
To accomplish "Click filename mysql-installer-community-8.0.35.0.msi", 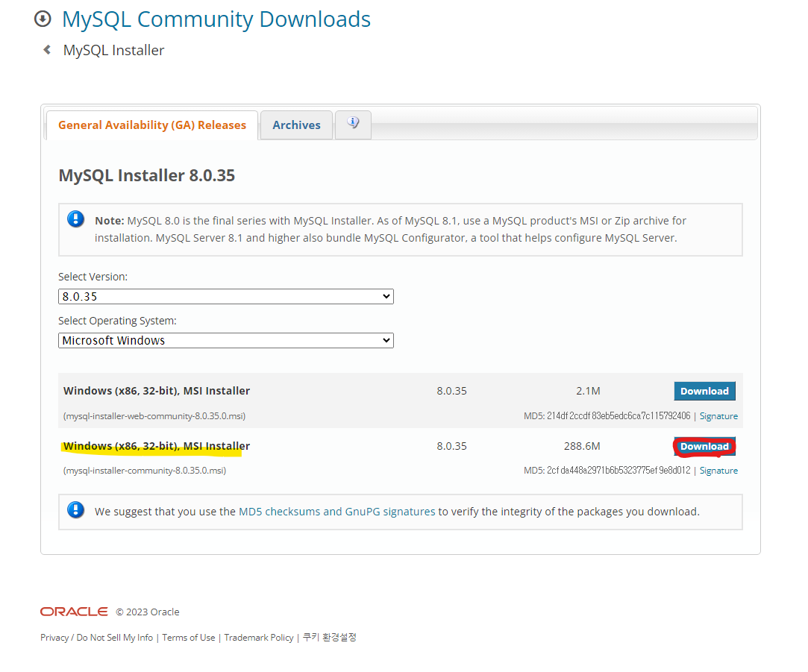I will click(x=144, y=471).
